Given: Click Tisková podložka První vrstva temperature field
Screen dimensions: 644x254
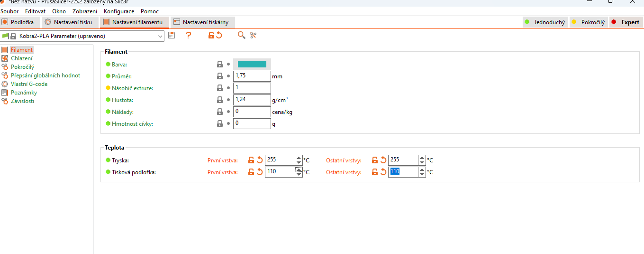Looking at the screenshot, I should point(280,172).
